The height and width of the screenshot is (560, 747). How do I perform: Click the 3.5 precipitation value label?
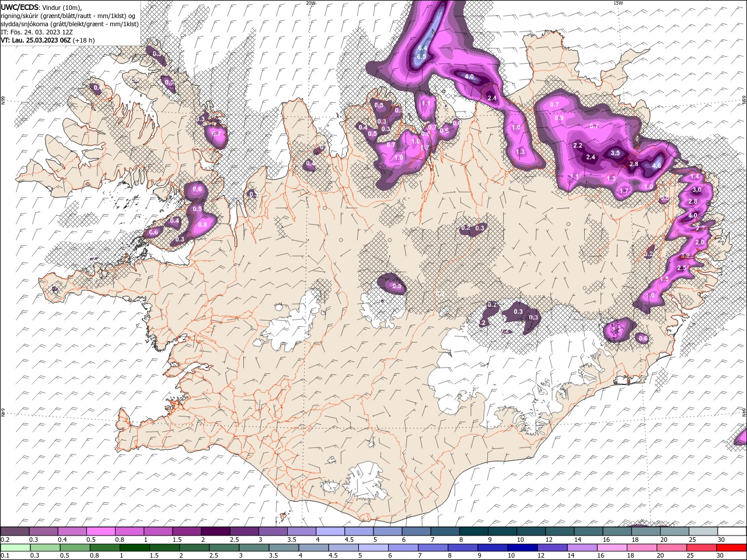coord(615,153)
